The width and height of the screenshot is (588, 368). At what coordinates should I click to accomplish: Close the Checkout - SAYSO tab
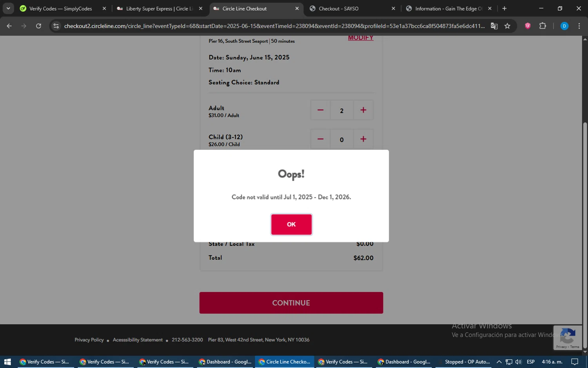point(393,9)
